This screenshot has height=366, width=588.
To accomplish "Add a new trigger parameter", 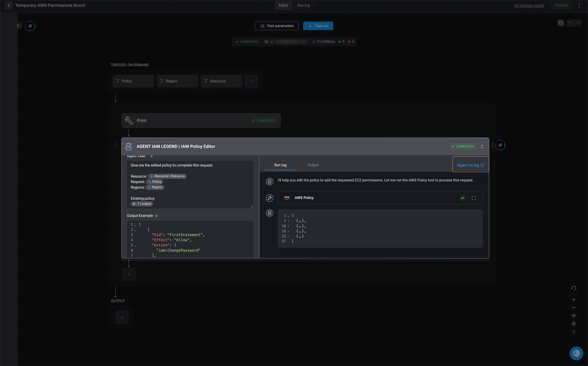I will 251,81.
